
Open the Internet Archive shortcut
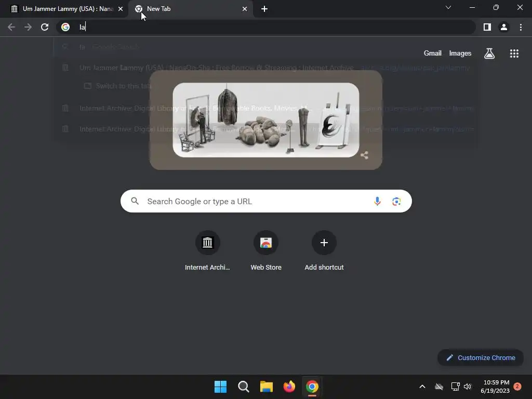207,251
